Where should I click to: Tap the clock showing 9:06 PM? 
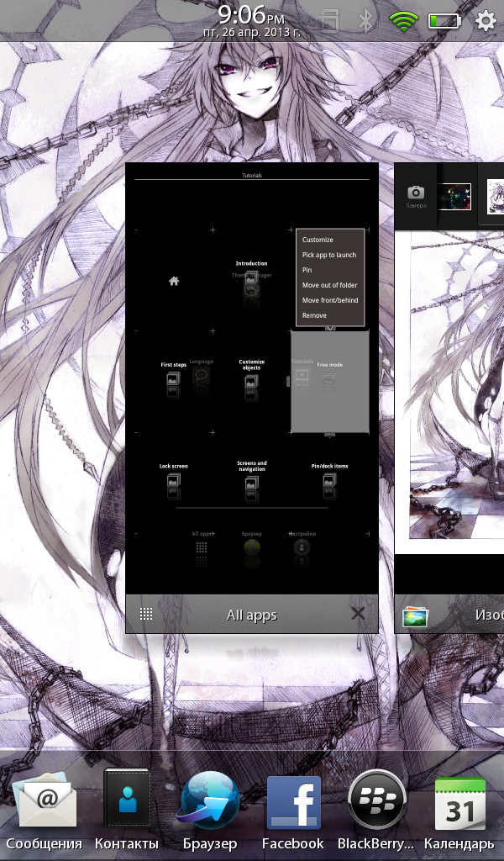(251, 14)
